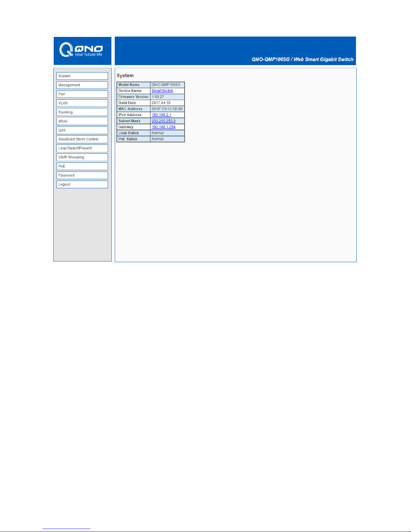Click the subnet mask link 255.255.255.0
Image resolution: width=411 pixels, height=532 pixels.
(x=163, y=121)
